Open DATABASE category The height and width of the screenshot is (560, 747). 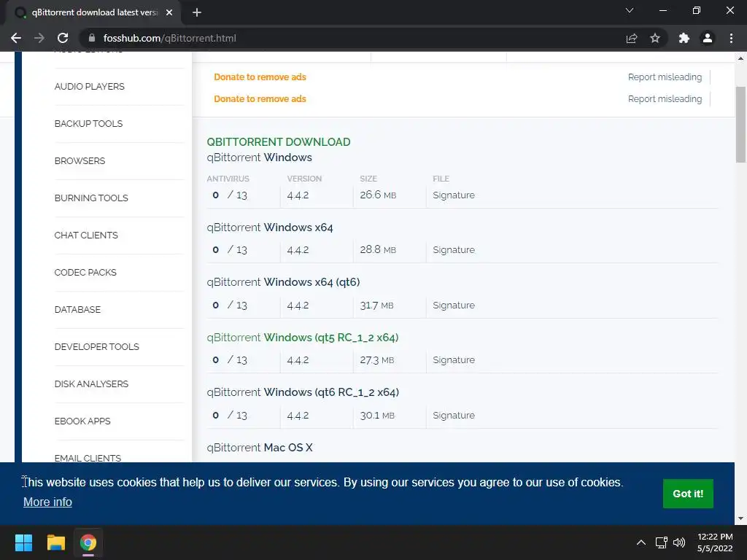[x=77, y=309]
